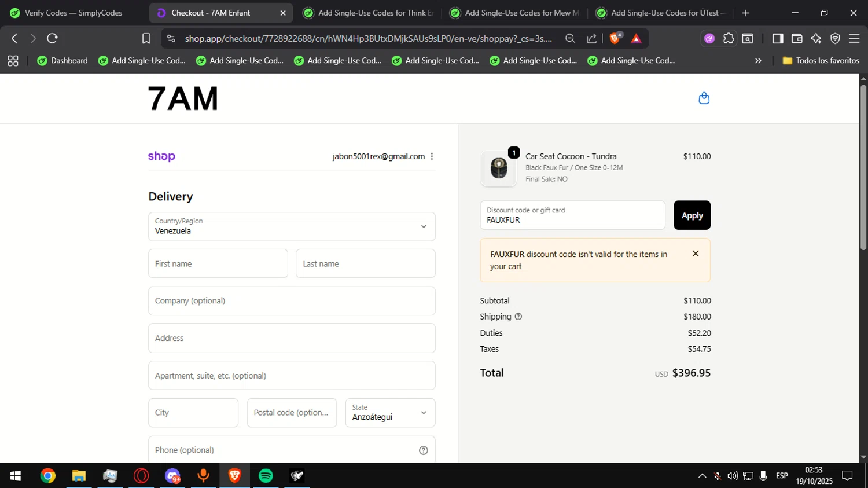Click the Apply discount button
Viewport: 868px width, 488px height.
tap(692, 215)
